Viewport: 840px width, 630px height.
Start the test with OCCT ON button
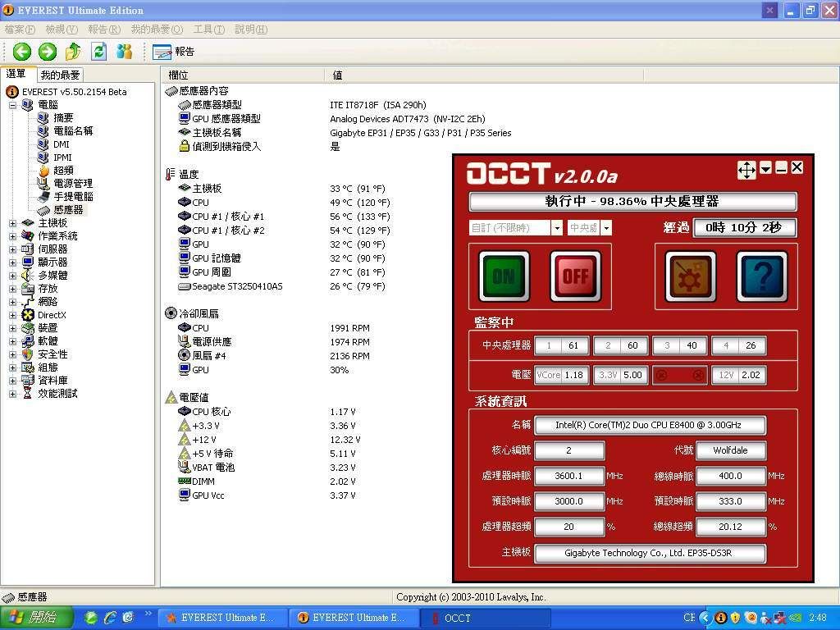(x=504, y=276)
